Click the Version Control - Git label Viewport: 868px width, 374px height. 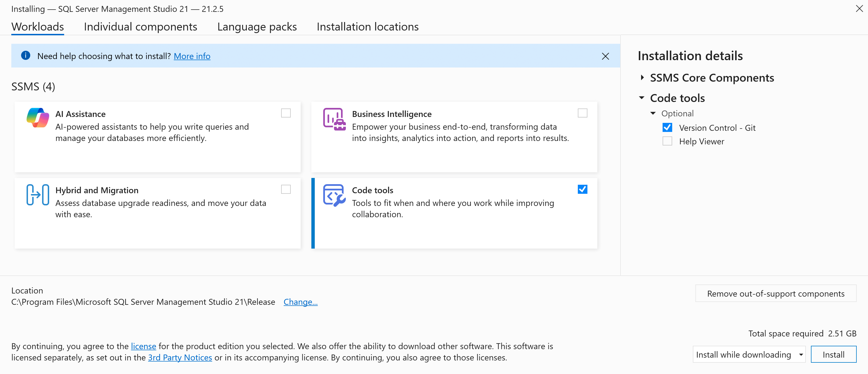717,128
